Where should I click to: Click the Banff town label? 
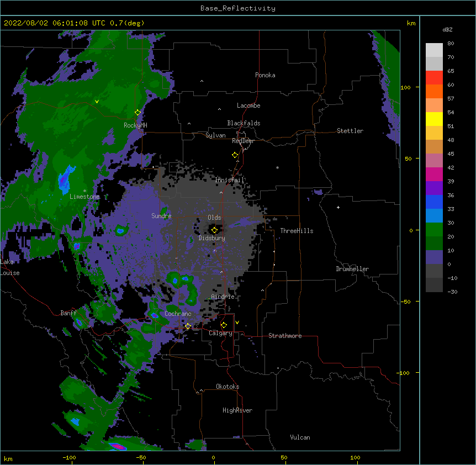(68, 313)
